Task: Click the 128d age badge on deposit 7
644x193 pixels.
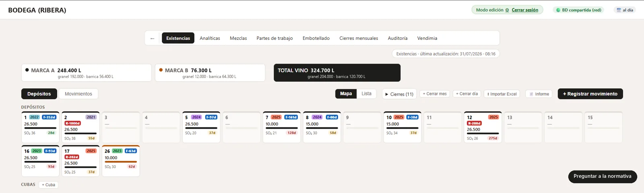Action: pos(292,133)
